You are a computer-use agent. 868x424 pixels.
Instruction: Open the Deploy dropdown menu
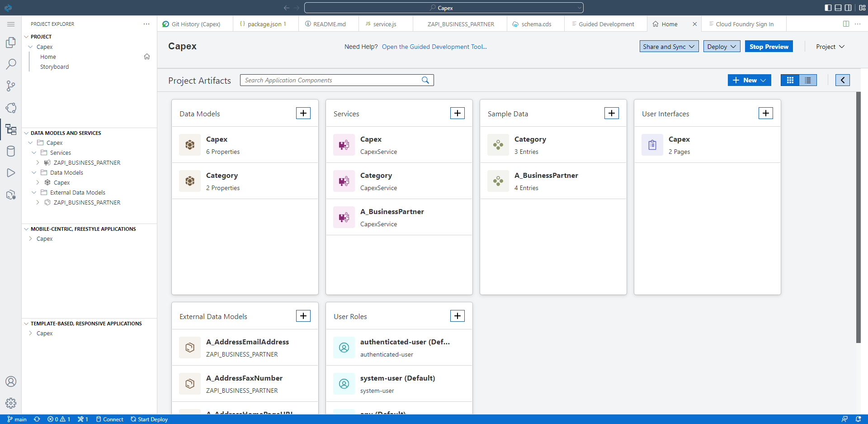tap(721, 46)
